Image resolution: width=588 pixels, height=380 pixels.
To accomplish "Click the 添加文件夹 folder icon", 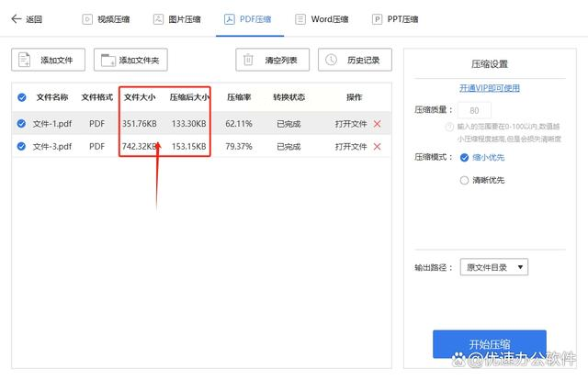I will [108, 60].
